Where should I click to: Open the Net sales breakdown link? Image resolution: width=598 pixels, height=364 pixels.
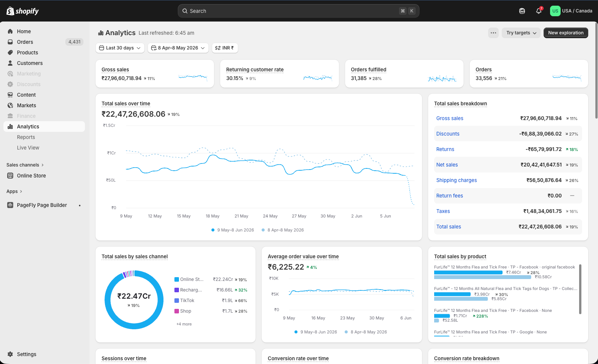click(x=447, y=165)
